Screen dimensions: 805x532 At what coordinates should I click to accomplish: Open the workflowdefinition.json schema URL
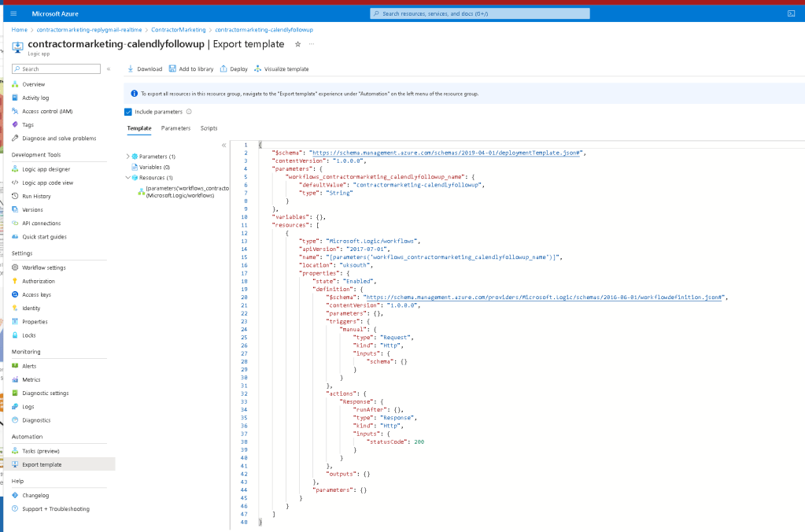[544, 297]
